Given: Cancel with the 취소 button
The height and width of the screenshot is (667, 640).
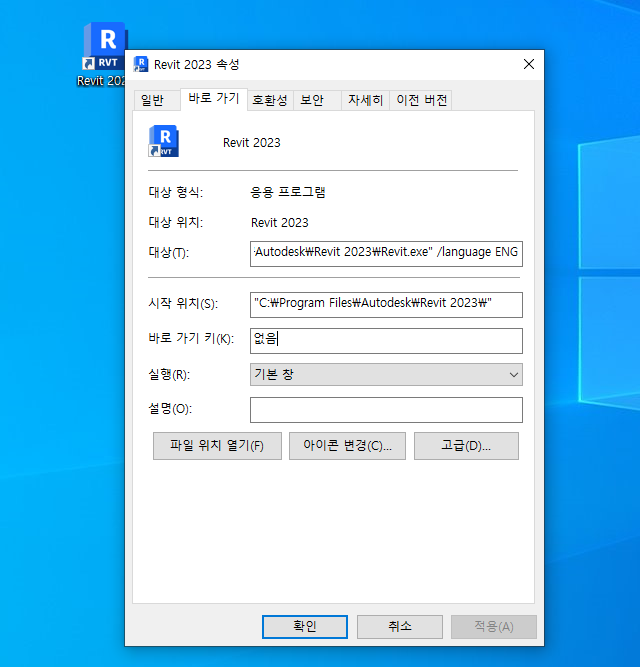Looking at the screenshot, I should click(400, 627).
